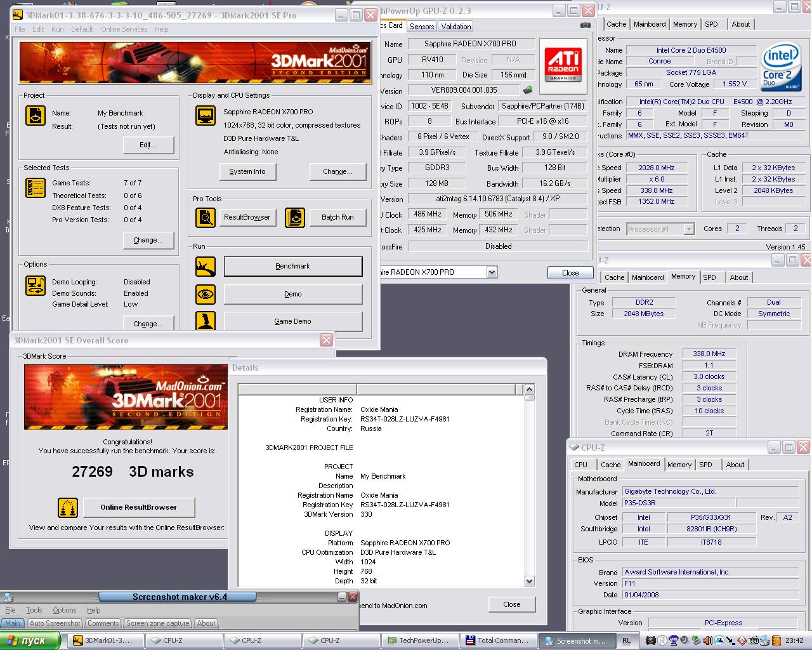This screenshot has width=812, height=650.
Task: Click the Online ResultBrowser icon in score window
Action: tap(68, 507)
